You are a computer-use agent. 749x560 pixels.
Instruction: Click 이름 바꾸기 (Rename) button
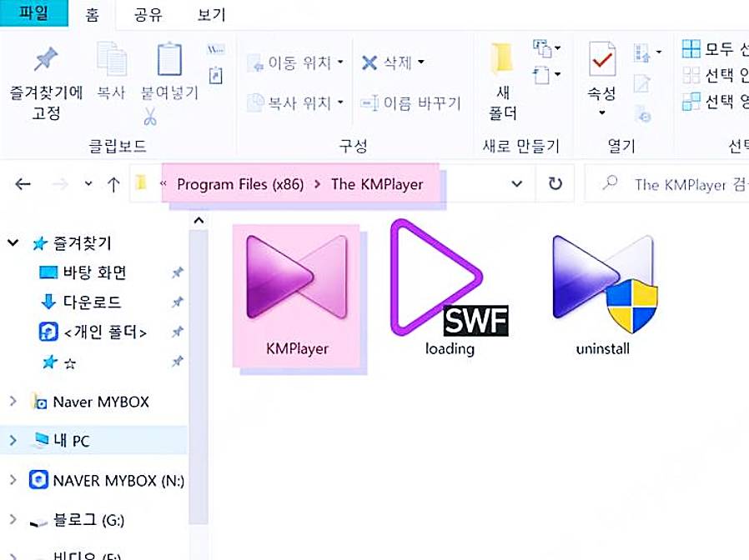pyautogui.click(x=411, y=102)
